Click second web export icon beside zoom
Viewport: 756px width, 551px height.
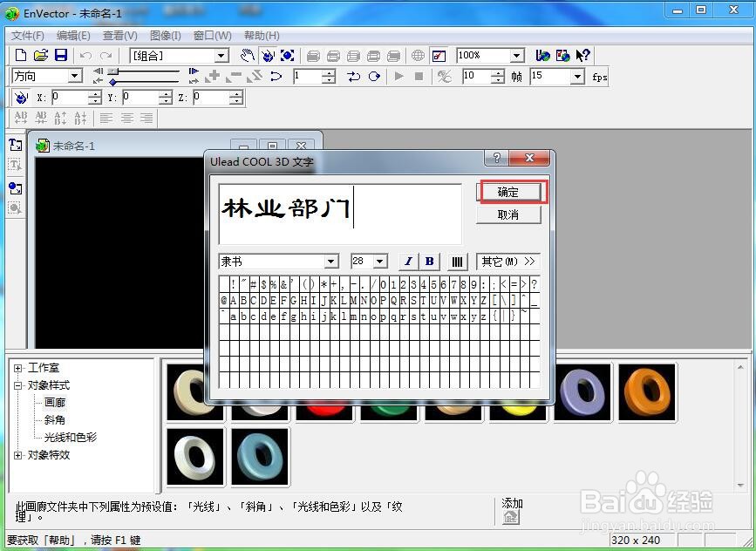point(562,56)
